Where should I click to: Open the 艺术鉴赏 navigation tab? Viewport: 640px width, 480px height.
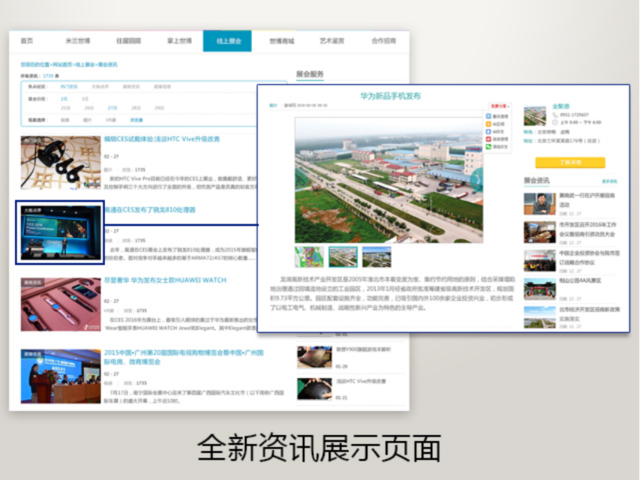tap(332, 41)
